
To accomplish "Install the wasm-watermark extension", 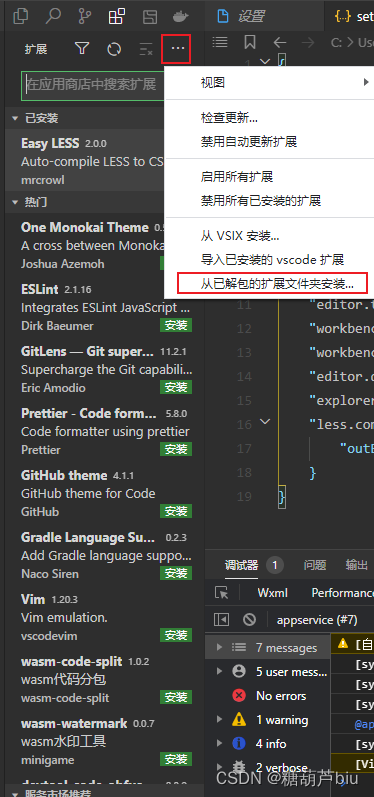I will (176, 759).
